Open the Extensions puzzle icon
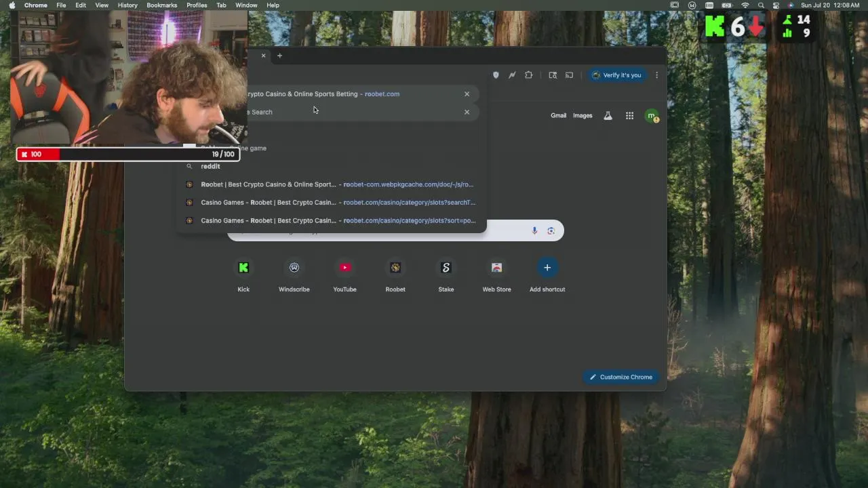Viewport: 868px width, 488px height. (529, 75)
